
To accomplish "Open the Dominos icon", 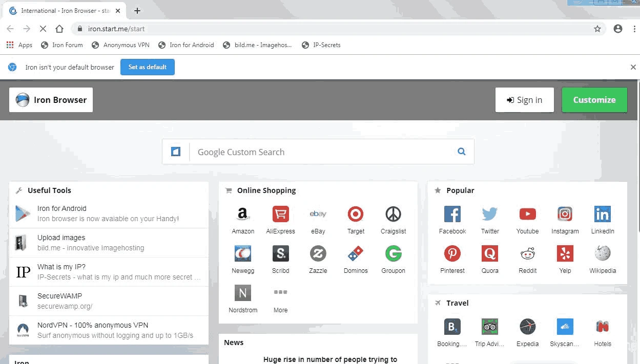I will (356, 253).
